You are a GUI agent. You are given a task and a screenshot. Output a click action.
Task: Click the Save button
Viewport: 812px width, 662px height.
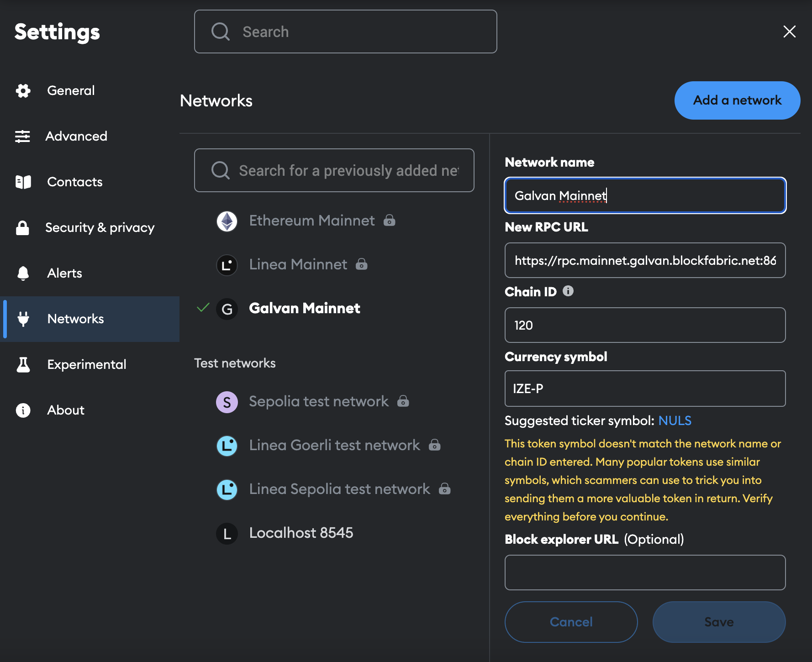[719, 622]
